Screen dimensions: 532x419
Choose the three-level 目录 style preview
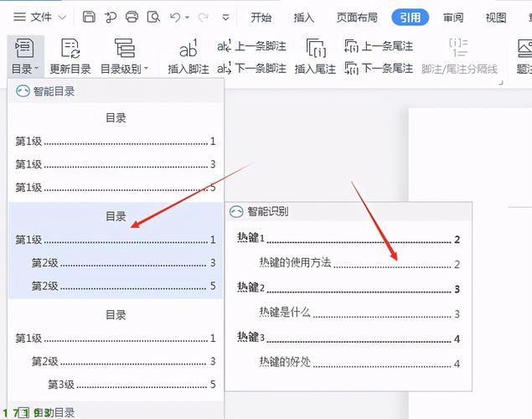pos(116,349)
